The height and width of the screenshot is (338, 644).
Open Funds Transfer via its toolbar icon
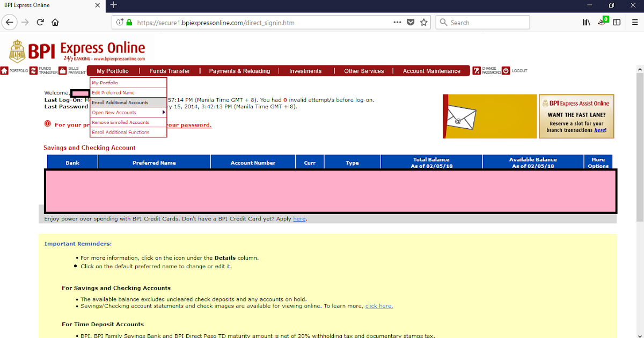[x=33, y=70]
